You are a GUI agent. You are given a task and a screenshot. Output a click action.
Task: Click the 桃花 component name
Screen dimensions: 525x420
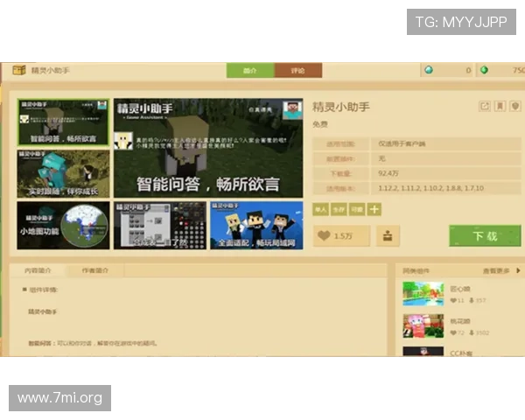pos(460,321)
